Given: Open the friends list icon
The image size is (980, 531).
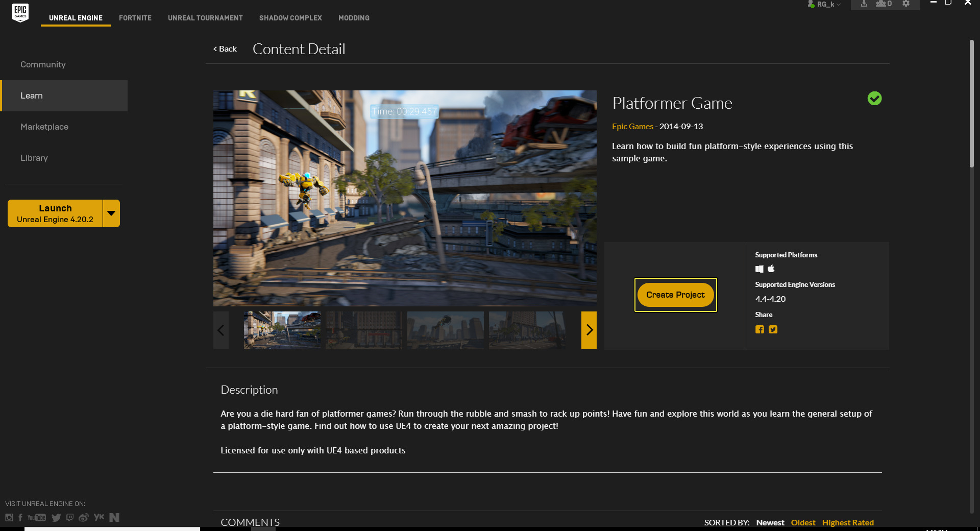Looking at the screenshot, I should click(884, 4).
